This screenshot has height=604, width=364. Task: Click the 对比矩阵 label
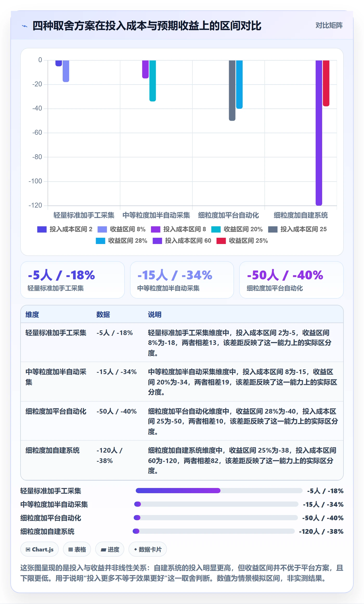point(329,25)
